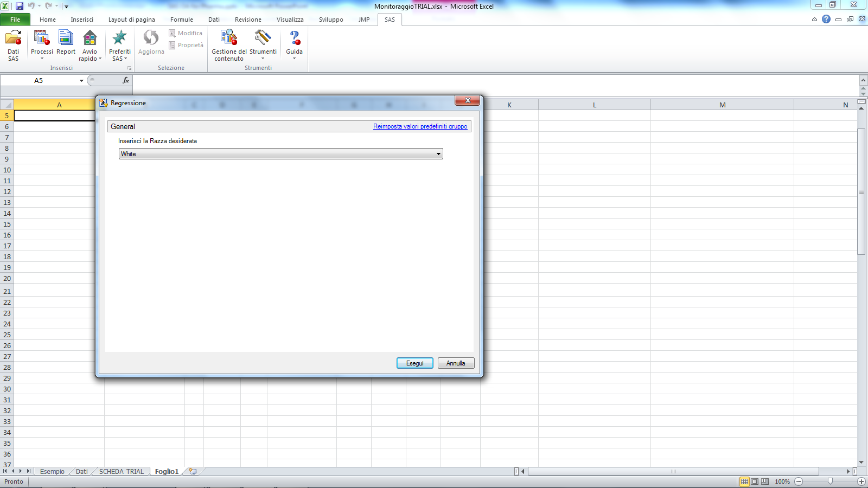Viewport: 868px width, 488px height.
Task: Click Annulla button in Regressione dialog
Action: point(456,363)
